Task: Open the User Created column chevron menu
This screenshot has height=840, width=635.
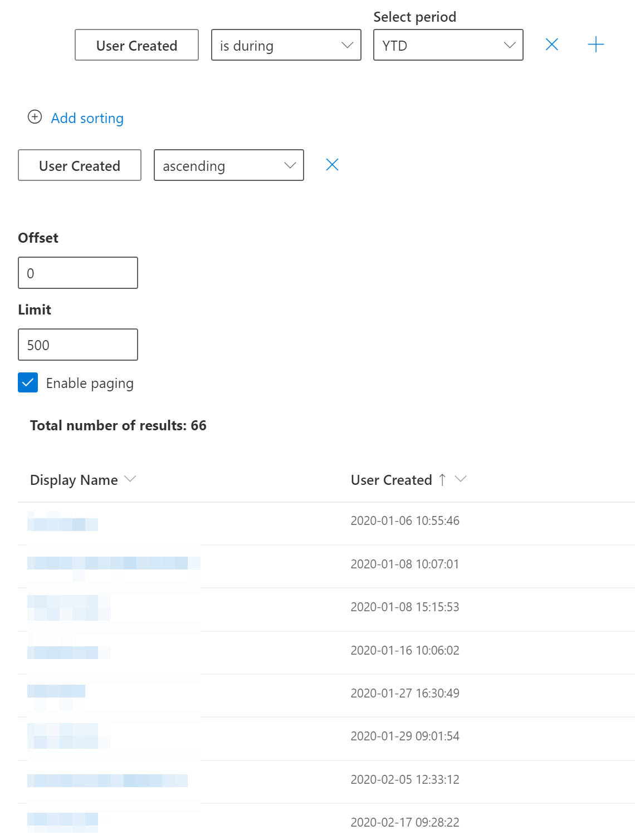Action: [x=461, y=479]
